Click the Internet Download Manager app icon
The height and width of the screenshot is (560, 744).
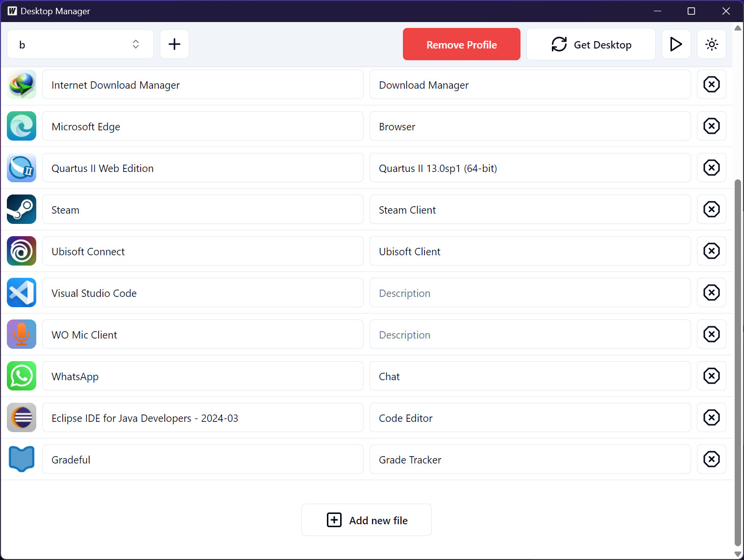22,84
